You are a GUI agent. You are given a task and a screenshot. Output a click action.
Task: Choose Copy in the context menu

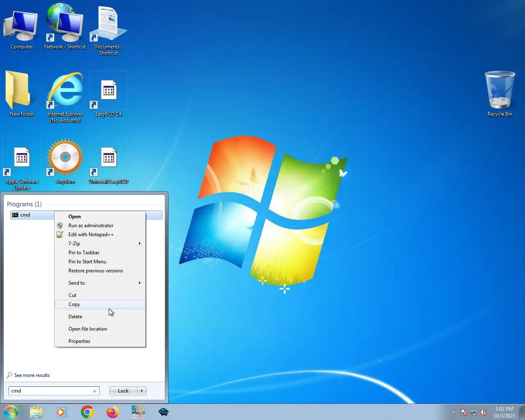point(100,304)
